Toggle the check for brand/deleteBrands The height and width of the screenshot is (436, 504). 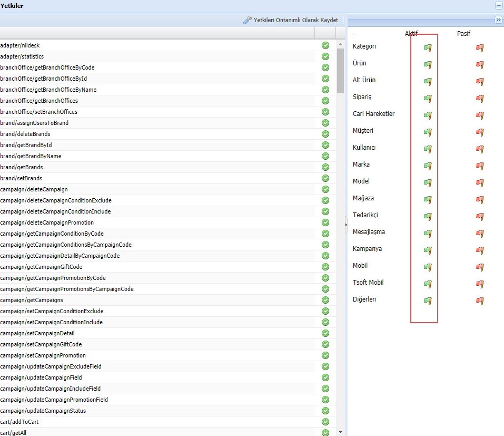click(325, 134)
